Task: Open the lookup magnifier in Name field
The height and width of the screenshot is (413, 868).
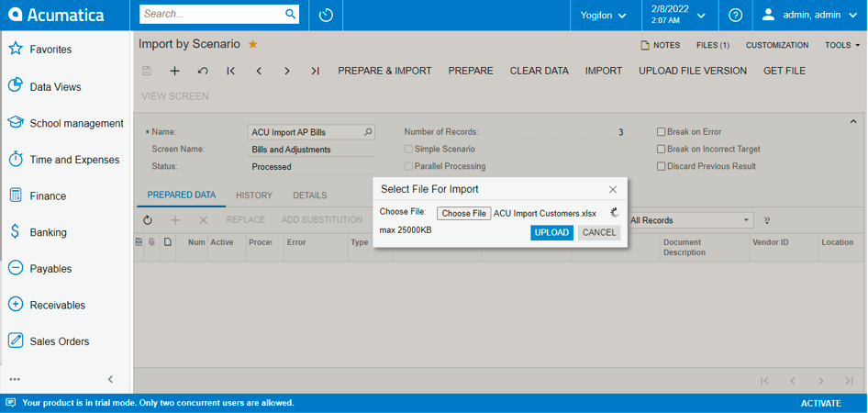Action: [x=368, y=132]
